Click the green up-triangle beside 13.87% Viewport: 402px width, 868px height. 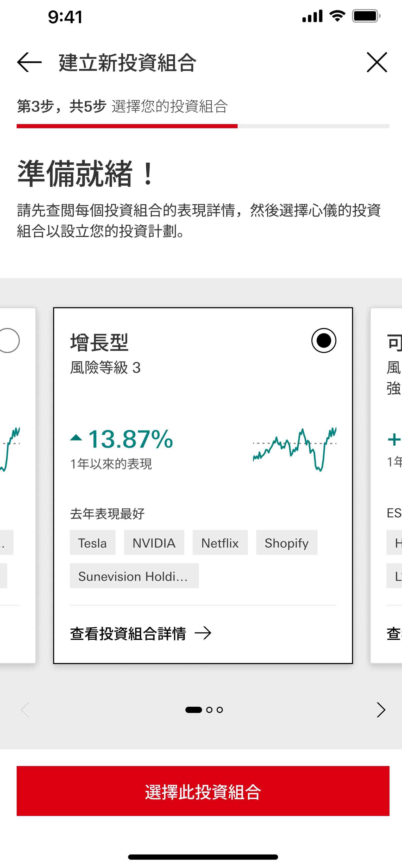pyautogui.click(x=76, y=437)
